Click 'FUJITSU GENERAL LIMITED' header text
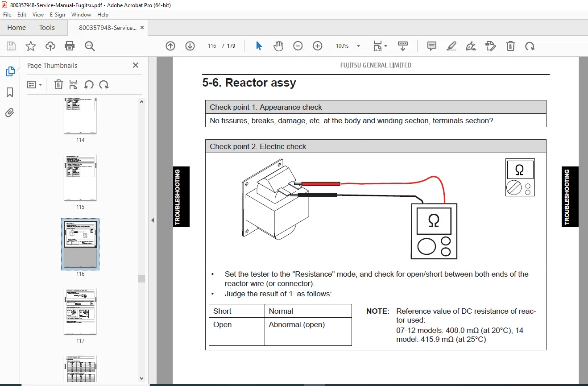This screenshot has height=386, width=588. tap(376, 65)
